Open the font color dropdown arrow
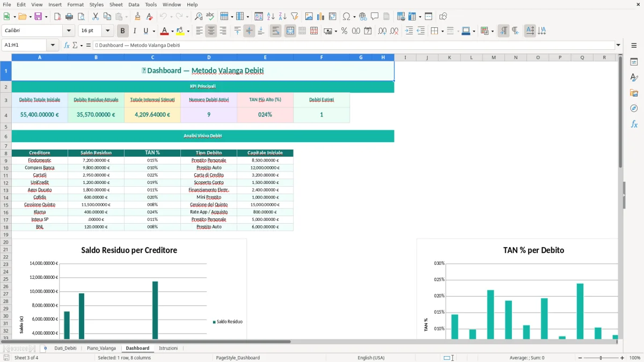Image resolution: width=644 pixels, height=362 pixels. pyautogui.click(x=172, y=31)
